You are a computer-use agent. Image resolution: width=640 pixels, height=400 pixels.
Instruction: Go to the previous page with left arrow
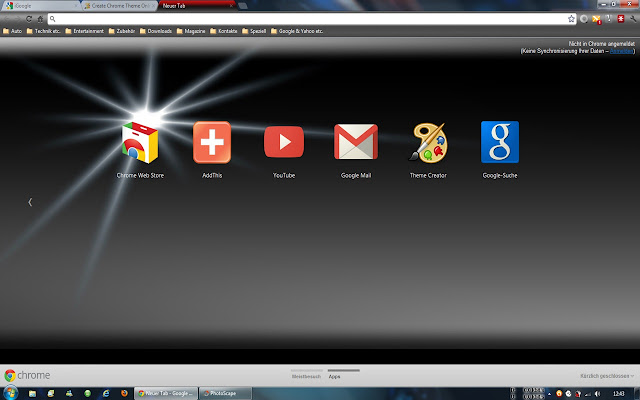point(30,202)
